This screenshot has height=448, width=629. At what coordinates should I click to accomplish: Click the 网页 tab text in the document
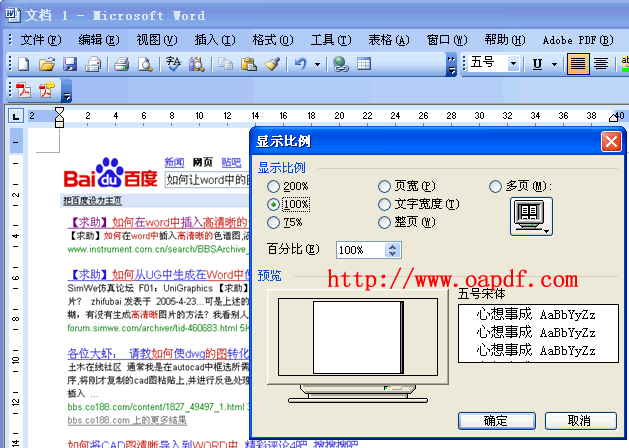[x=203, y=162]
